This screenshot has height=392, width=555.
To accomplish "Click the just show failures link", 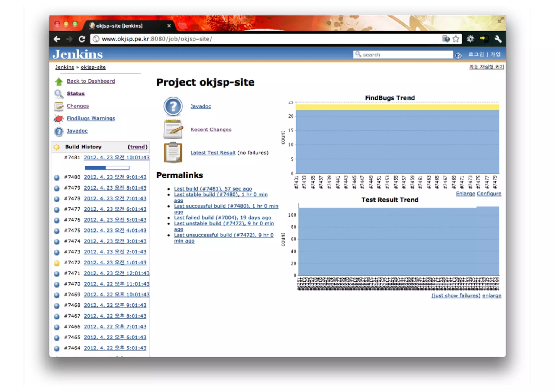I will pos(456,295).
